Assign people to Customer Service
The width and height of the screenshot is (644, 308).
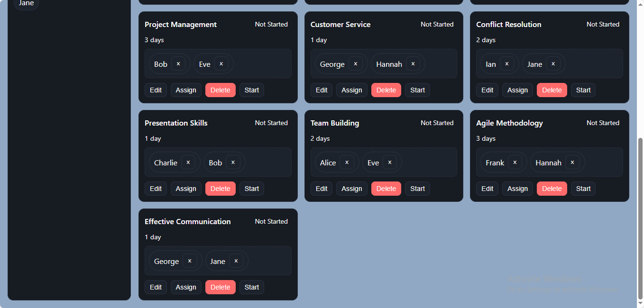click(352, 90)
